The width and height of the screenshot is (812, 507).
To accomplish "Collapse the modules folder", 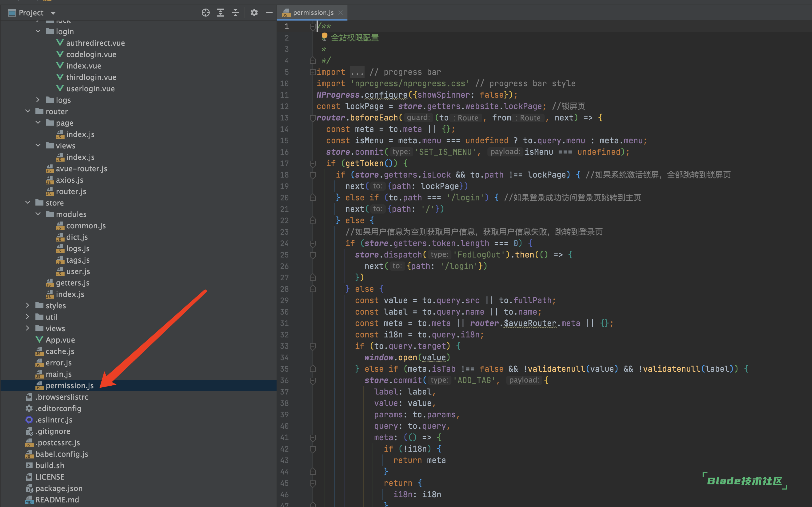I will 38,214.
